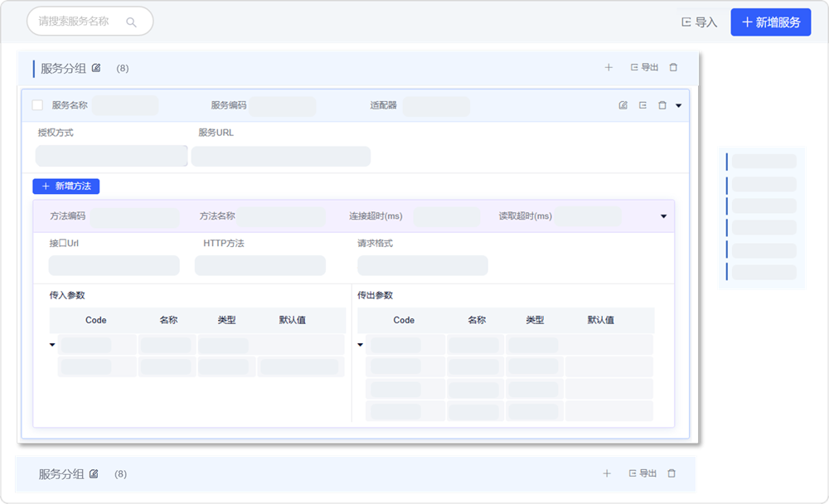Export the expanded service group via 导出

(x=644, y=67)
